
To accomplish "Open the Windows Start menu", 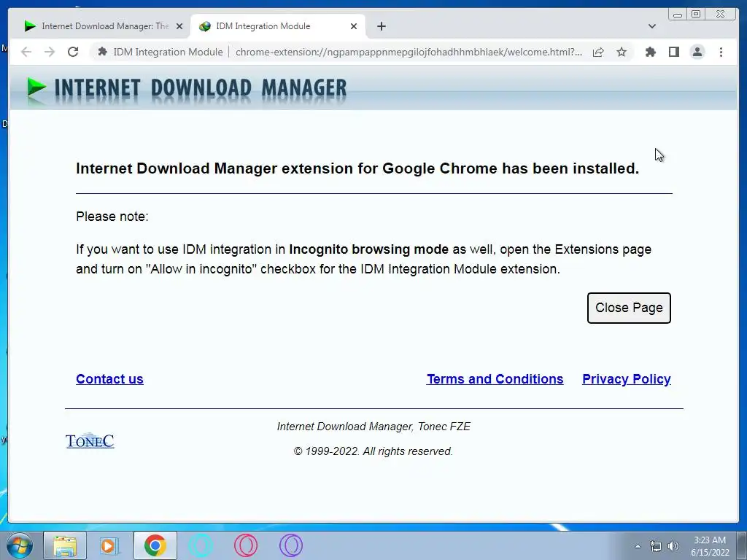I will pos(19,545).
